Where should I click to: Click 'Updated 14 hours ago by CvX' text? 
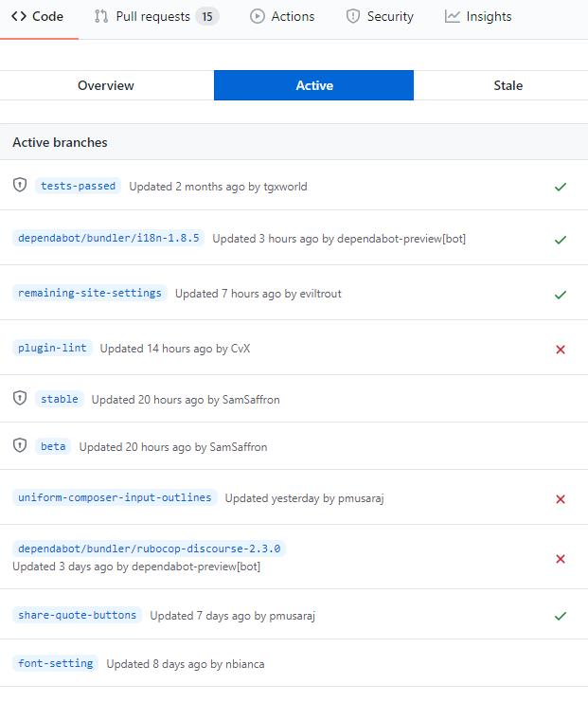pos(175,349)
